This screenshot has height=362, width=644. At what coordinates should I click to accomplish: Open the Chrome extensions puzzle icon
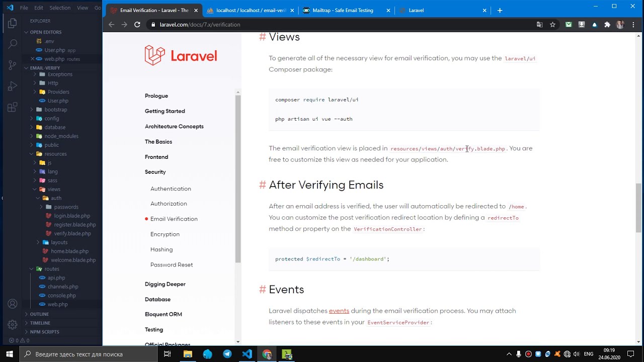point(607,24)
